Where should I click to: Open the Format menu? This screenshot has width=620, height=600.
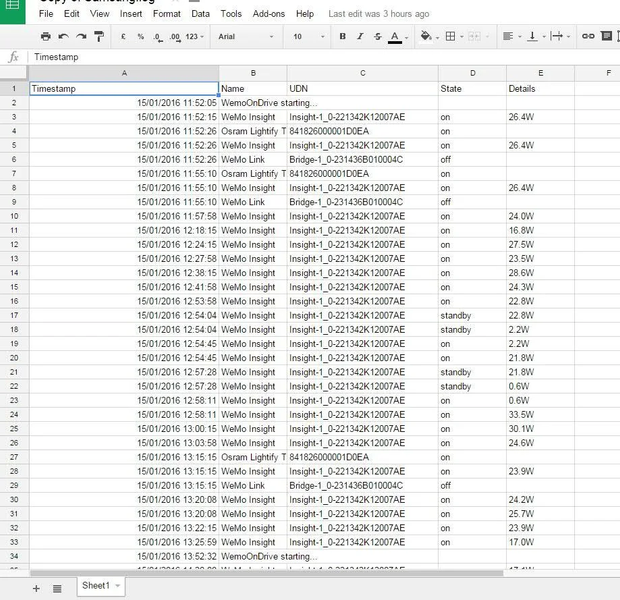pos(166,14)
